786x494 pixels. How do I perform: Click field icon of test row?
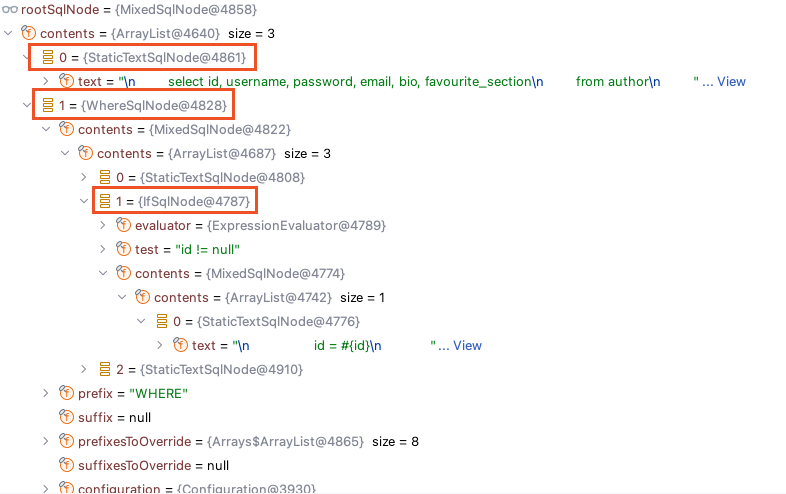point(124,249)
